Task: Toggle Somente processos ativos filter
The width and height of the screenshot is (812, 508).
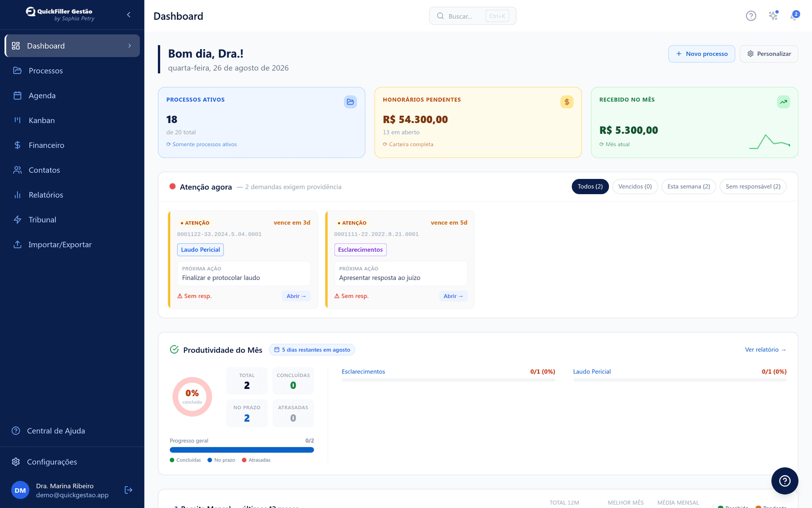Action: click(201, 144)
